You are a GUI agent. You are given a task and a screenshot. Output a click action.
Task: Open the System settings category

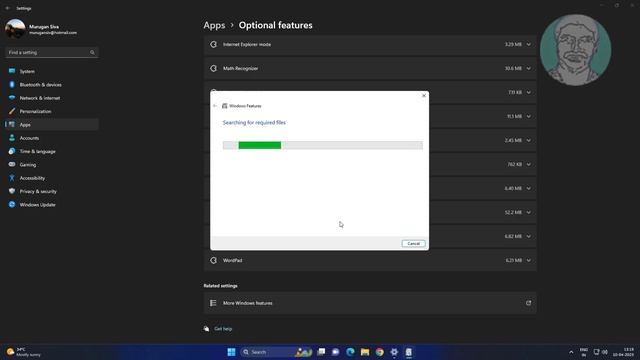pyautogui.click(x=51, y=71)
